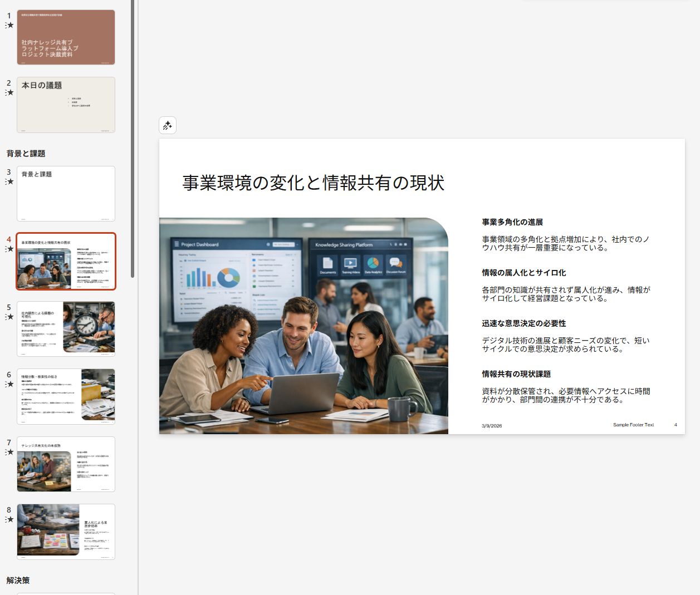
Task: Click the transition star icon beside slide 6
Action: pyautogui.click(x=9, y=385)
